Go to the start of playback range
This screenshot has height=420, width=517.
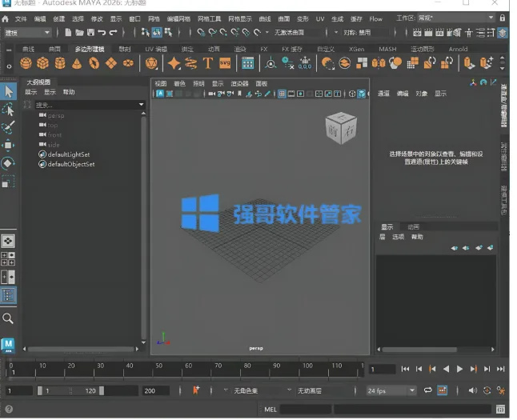coord(405,369)
